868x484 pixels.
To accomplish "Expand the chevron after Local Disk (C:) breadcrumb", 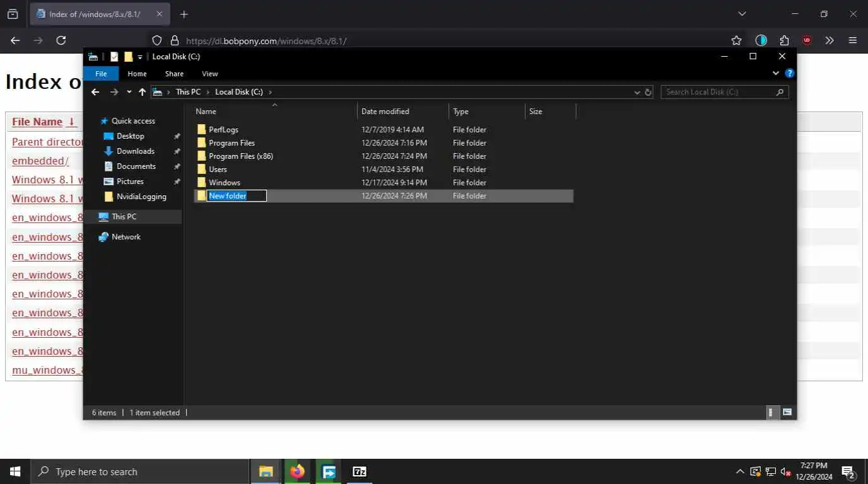I will (271, 92).
